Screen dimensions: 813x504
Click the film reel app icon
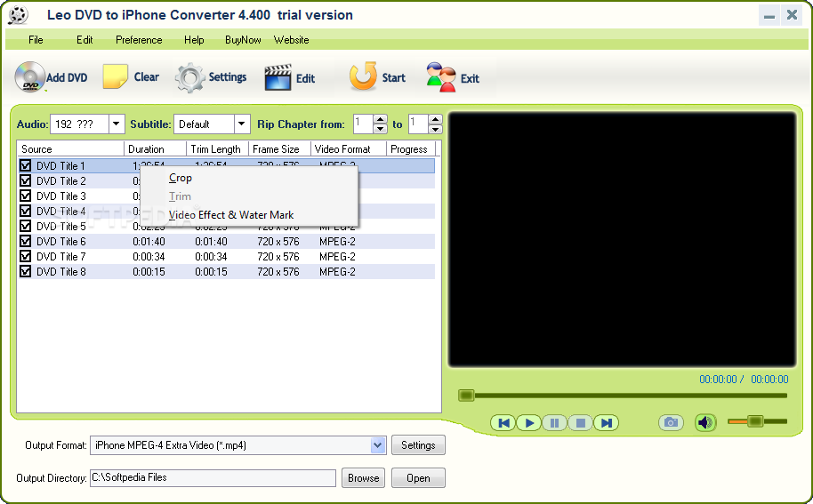click(x=18, y=15)
